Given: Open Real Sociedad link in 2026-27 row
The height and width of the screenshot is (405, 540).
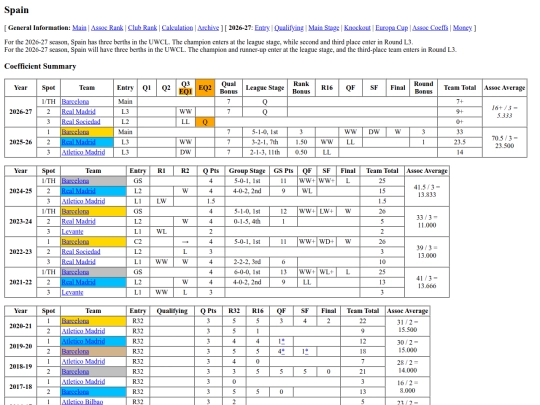Looking at the screenshot, I should [x=81, y=122].
